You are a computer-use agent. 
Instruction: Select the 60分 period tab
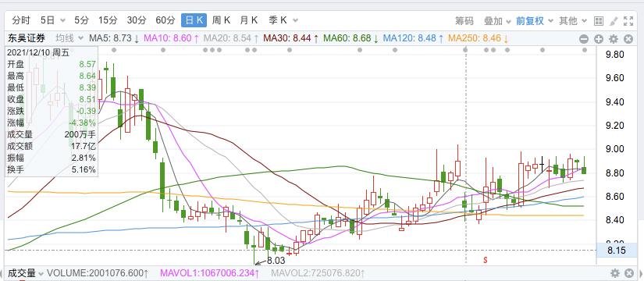(x=165, y=20)
